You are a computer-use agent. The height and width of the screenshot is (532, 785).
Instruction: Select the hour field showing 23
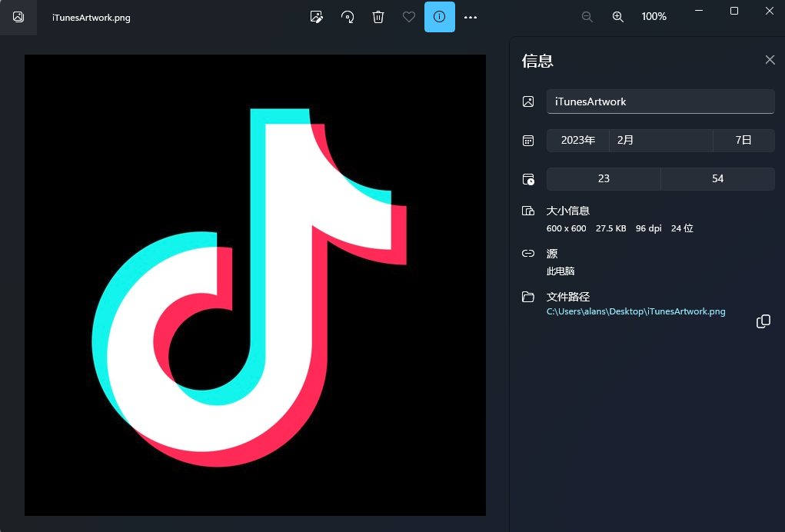coord(604,178)
